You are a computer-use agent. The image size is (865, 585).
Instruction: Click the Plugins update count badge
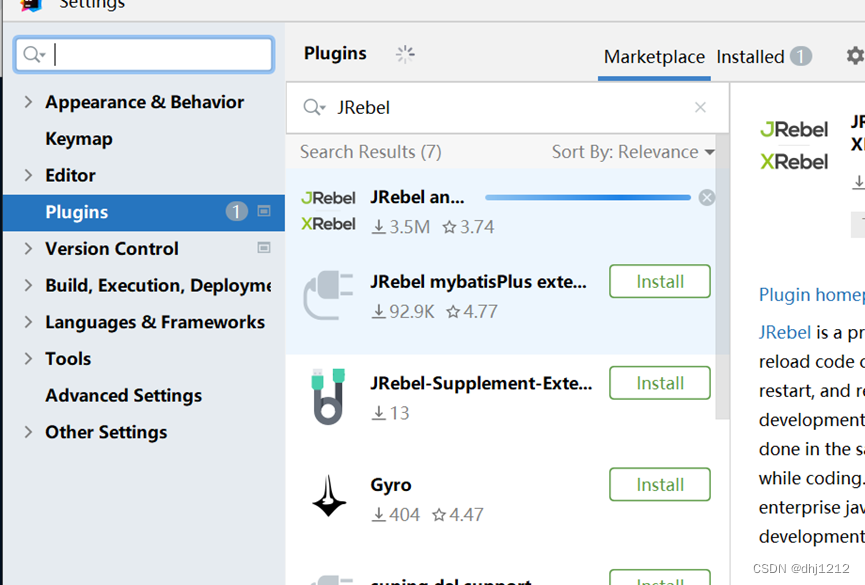coord(236,211)
